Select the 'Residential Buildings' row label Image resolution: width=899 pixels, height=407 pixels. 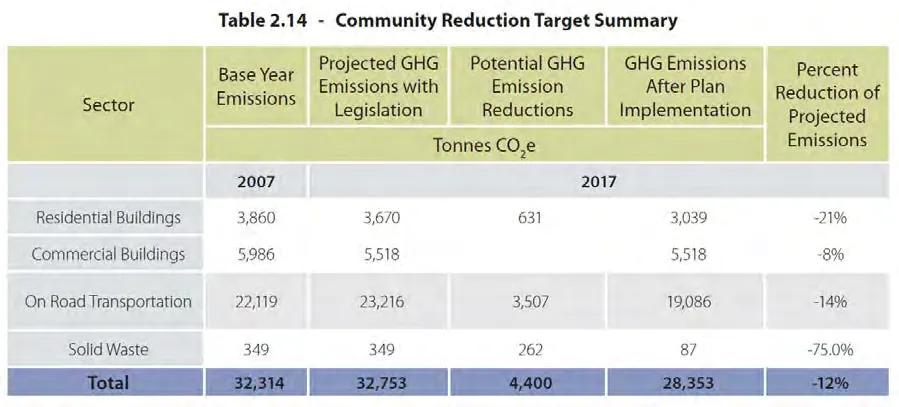coord(108,218)
